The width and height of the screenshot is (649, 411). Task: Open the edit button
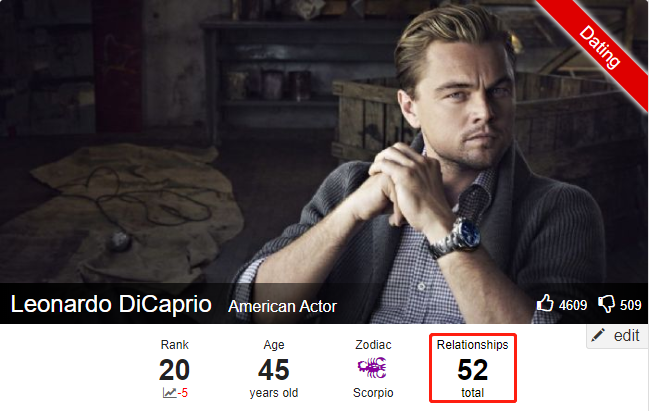tap(617, 336)
